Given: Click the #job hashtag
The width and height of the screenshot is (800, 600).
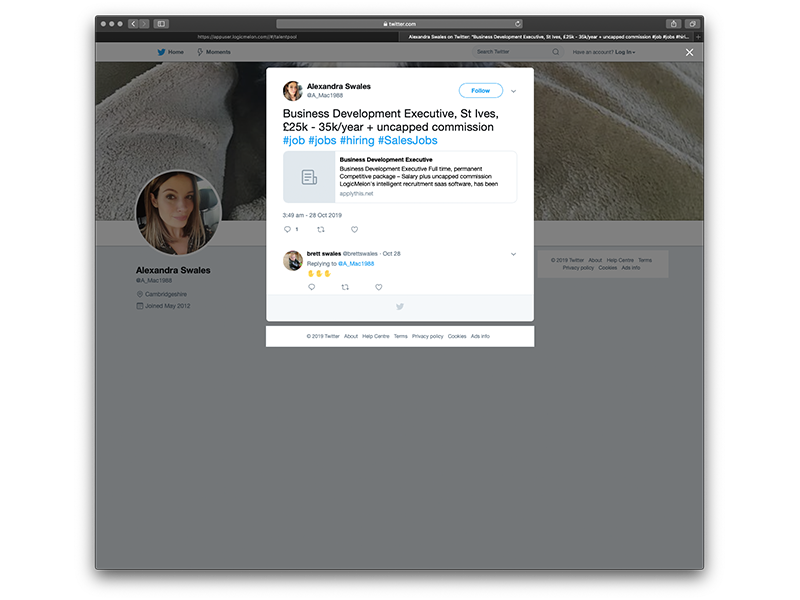Looking at the screenshot, I should [x=294, y=140].
